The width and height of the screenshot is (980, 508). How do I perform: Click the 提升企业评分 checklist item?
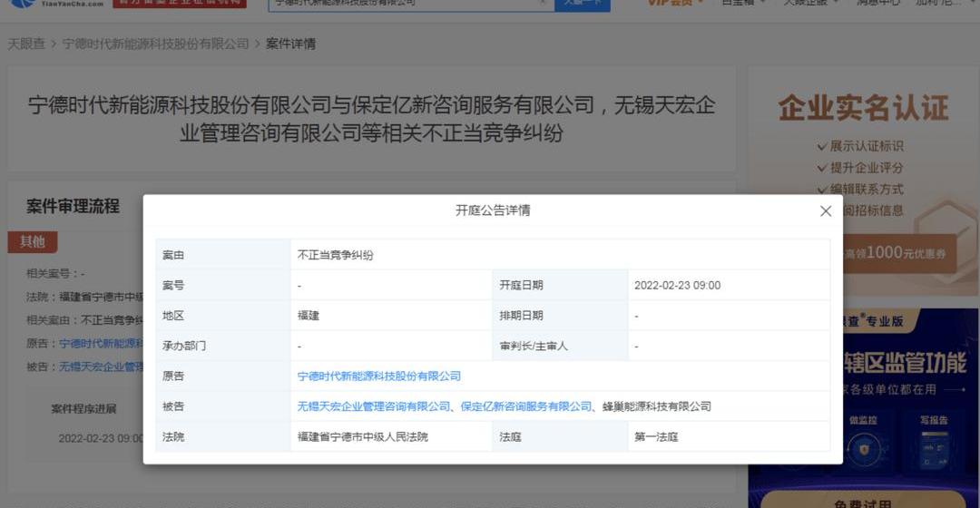point(860,168)
